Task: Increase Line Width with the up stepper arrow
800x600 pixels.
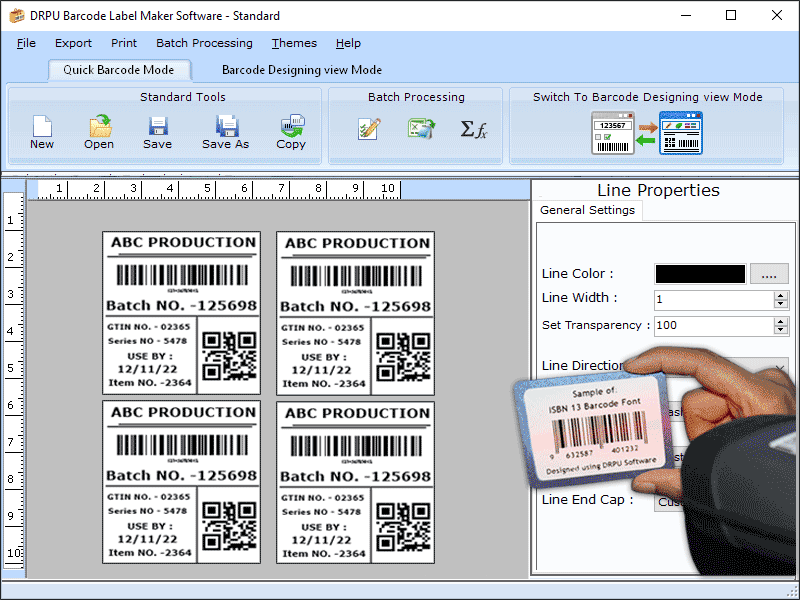Action: 781,294
